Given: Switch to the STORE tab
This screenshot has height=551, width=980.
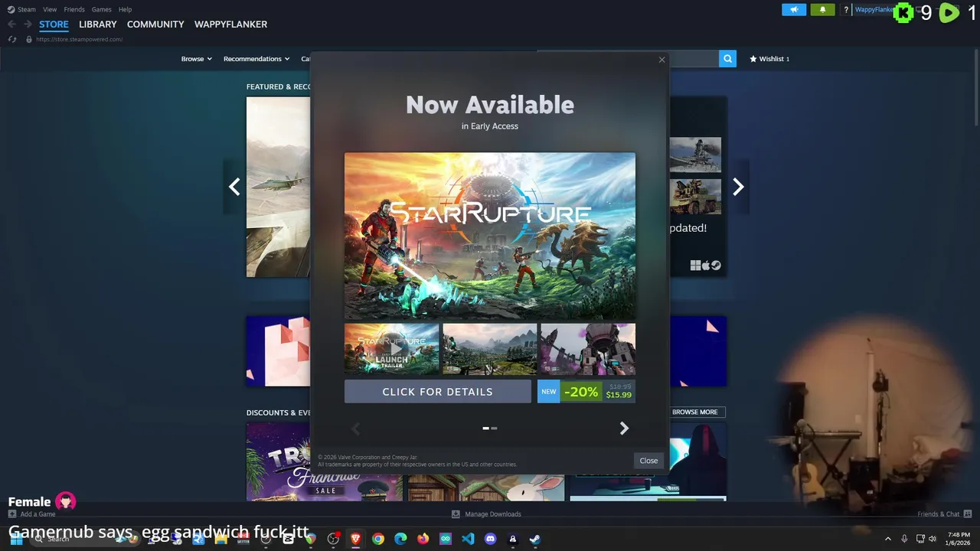Looking at the screenshot, I should tap(54, 24).
